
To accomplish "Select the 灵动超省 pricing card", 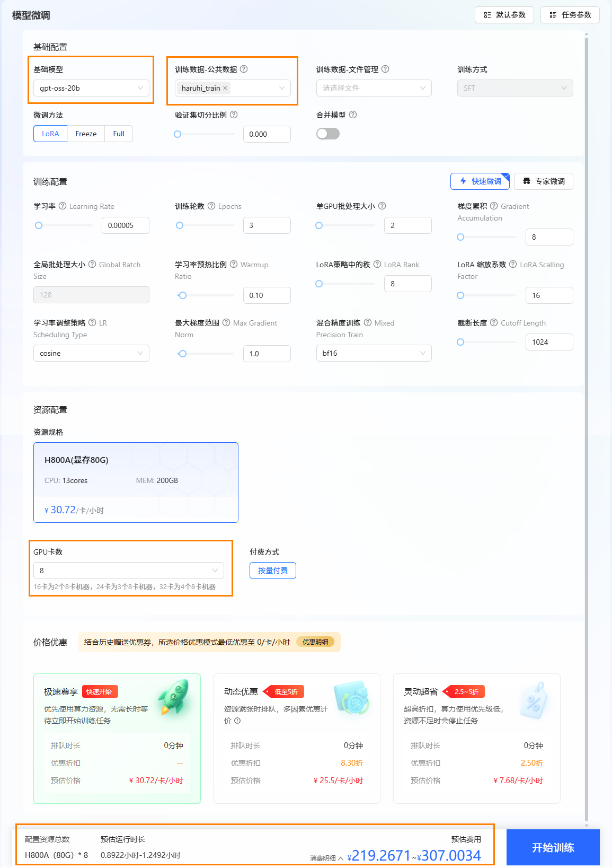I will 477,739.
